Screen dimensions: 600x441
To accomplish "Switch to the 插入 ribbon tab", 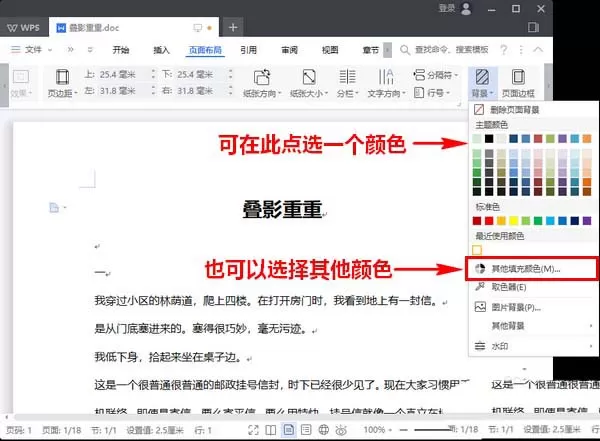I will 161,50.
